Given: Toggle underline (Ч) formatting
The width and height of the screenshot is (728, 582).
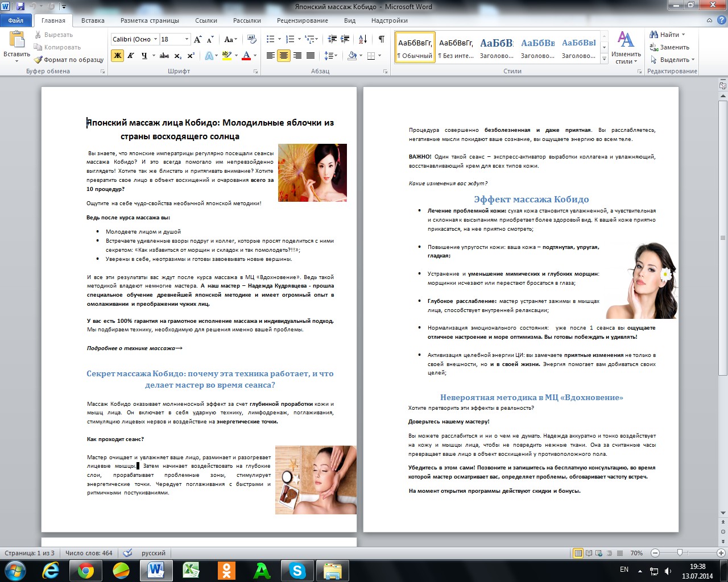Looking at the screenshot, I should pyautogui.click(x=144, y=56).
